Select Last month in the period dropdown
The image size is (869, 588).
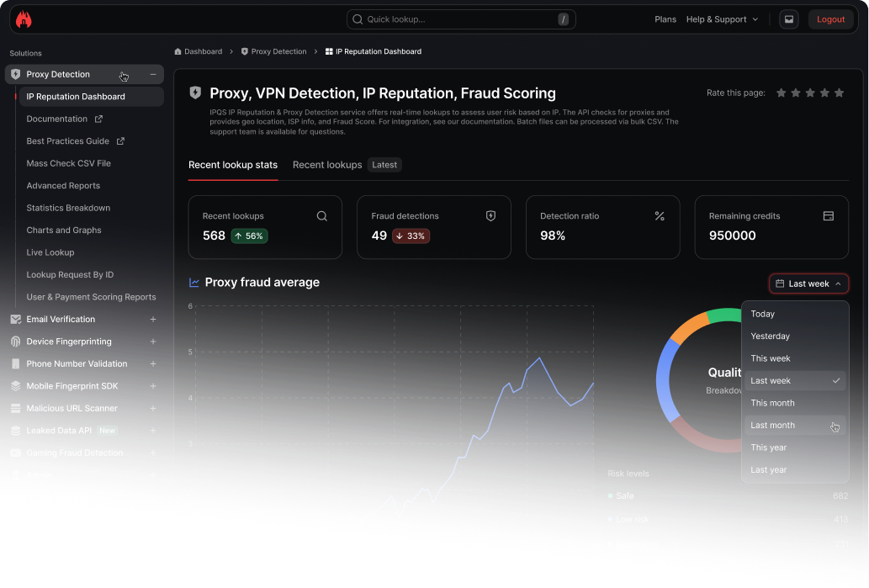(x=772, y=425)
